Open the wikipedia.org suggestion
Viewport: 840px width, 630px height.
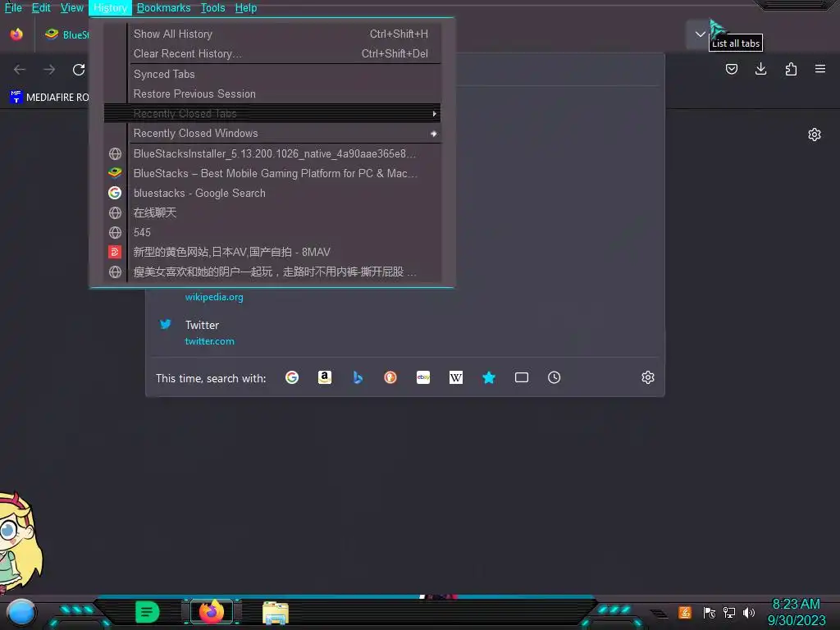click(214, 297)
